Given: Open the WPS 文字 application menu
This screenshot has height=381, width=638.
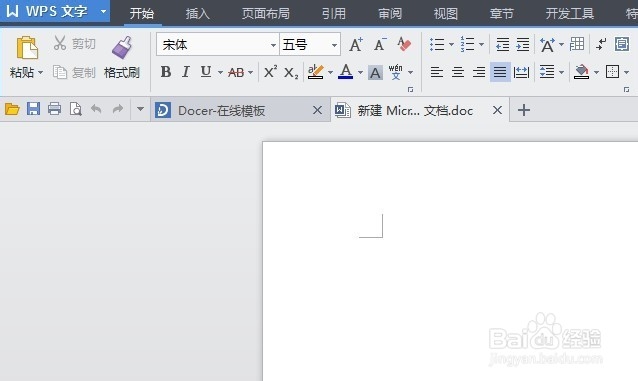Looking at the screenshot, I should 55,11.
